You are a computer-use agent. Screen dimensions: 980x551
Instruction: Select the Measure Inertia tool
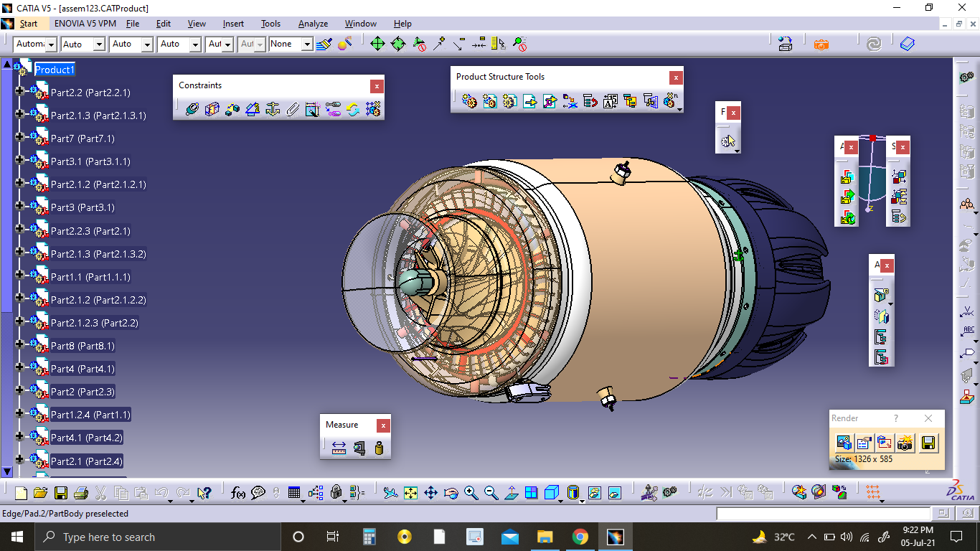[379, 448]
